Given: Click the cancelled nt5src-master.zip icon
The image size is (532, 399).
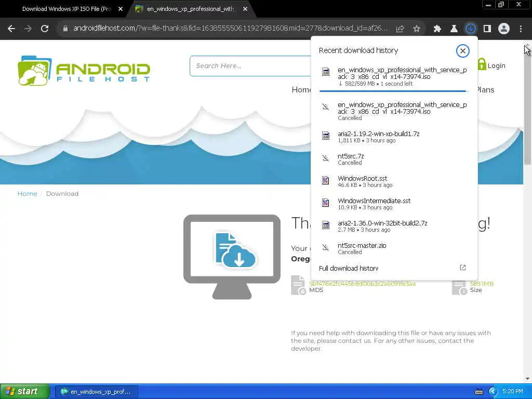Looking at the screenshot, I should [325, 248].
